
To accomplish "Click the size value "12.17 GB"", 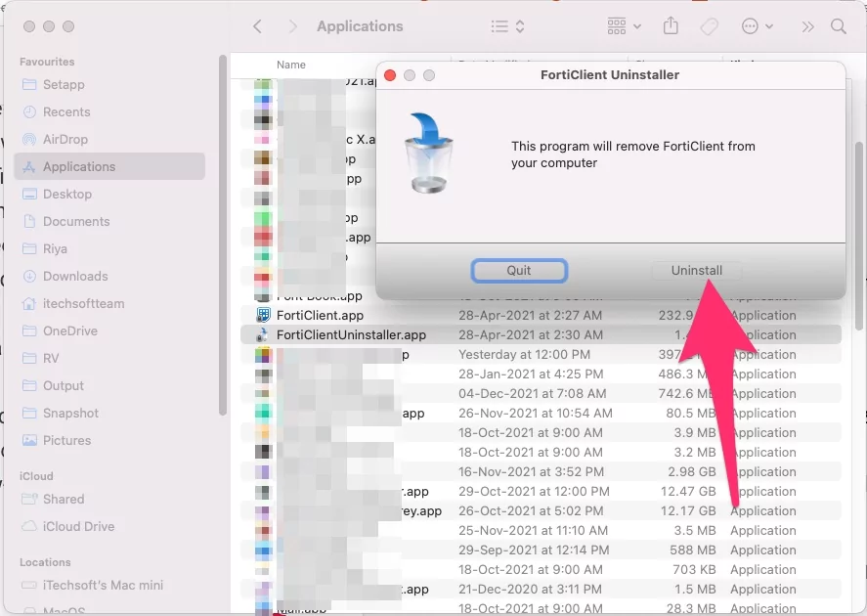I will (x=688, y=511).
